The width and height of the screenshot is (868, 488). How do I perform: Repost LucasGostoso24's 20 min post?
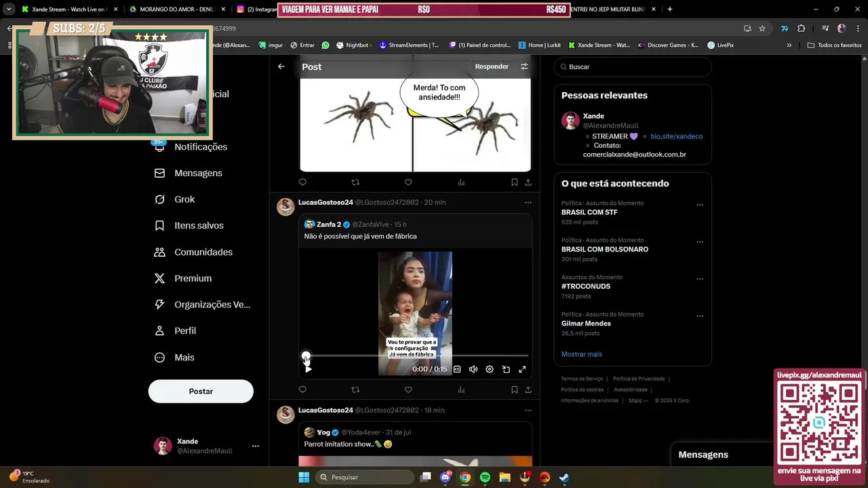(x=355, y=390)
